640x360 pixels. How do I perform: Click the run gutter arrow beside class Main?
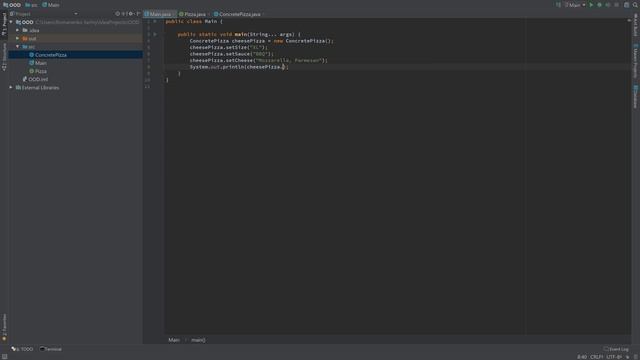coord(155,21)
